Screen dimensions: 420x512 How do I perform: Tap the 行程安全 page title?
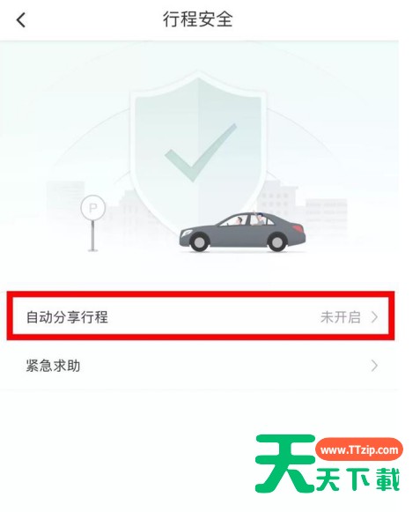[198, 19]
